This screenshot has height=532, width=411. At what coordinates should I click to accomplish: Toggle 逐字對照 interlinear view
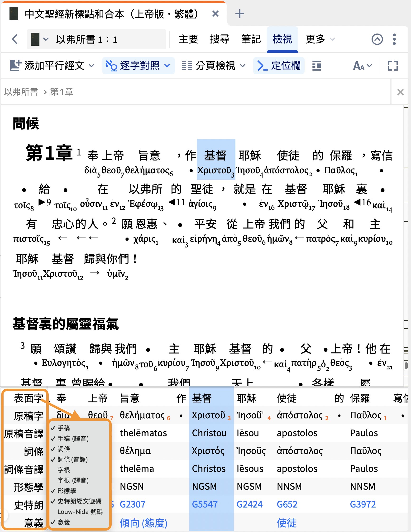click(133, 66)
